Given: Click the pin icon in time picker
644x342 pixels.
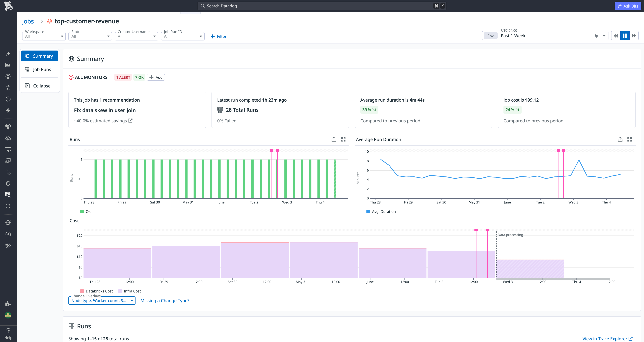Looking at the screenshot, I should (596, 36).
